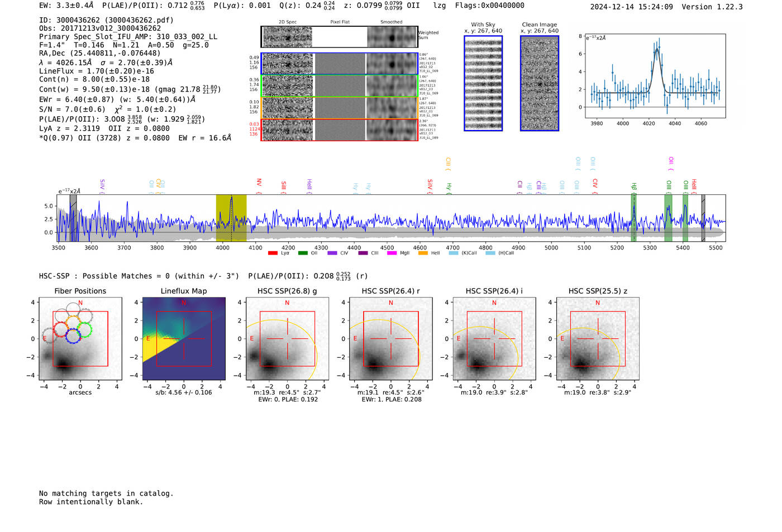Click the yellow highlighted emission line band
This screenshot has width=782, height=532.
pyautogui.click(x=231, y=218)
